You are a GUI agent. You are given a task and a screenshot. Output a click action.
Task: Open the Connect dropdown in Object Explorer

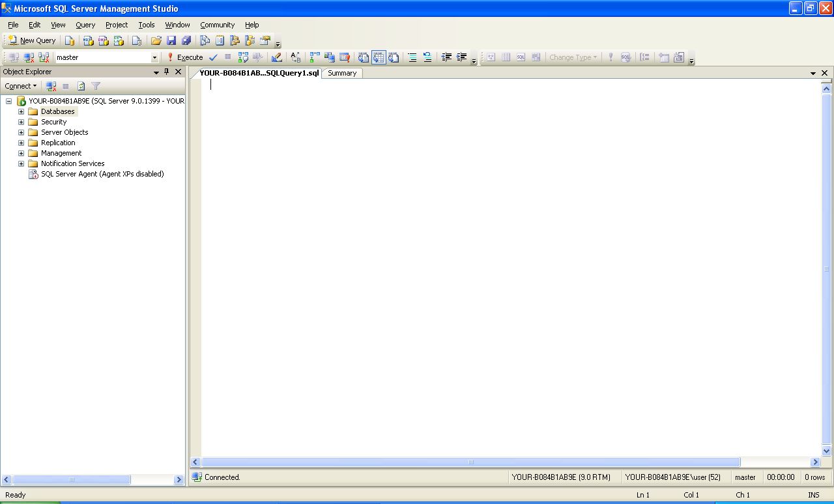pos(21,86)
